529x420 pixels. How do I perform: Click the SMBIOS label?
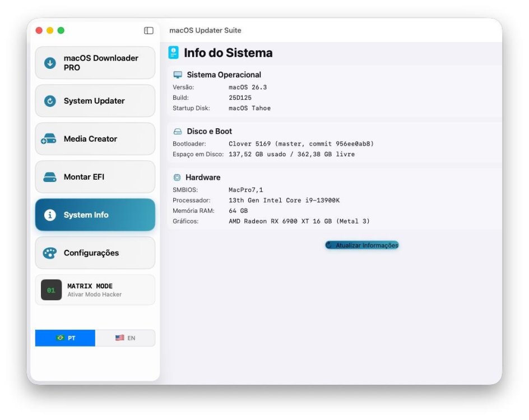point(185,190)
